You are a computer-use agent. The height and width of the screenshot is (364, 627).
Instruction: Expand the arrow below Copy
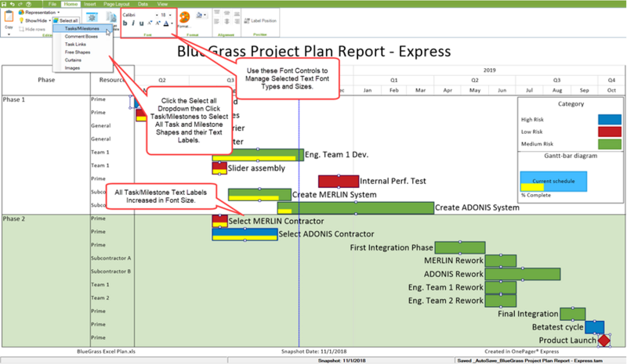coord(9,34)
